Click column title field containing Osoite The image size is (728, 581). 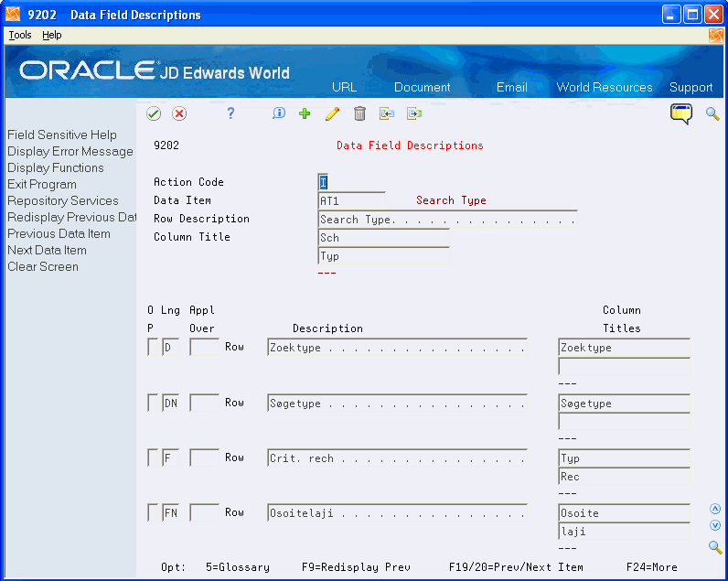click(x=624, y=512)
